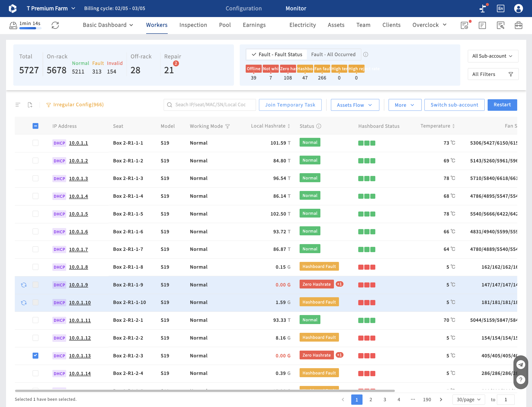Select Fault - All Occurred tab
Viewport: 532px width, 407px height.
pos(333,54)
